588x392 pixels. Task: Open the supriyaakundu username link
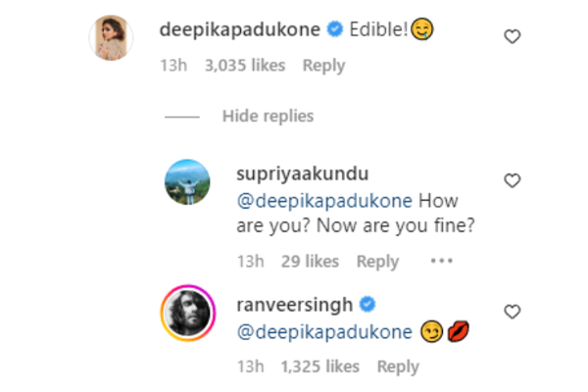click(x=291, y=173)
